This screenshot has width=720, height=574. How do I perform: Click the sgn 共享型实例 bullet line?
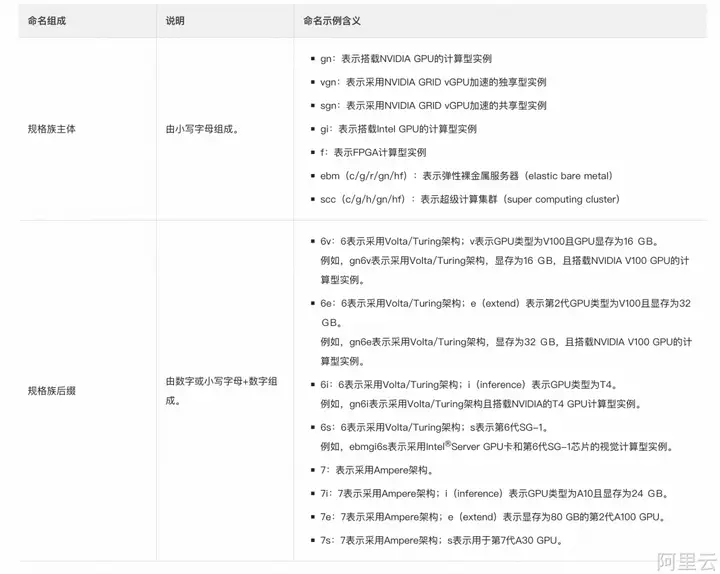point(433,106)
